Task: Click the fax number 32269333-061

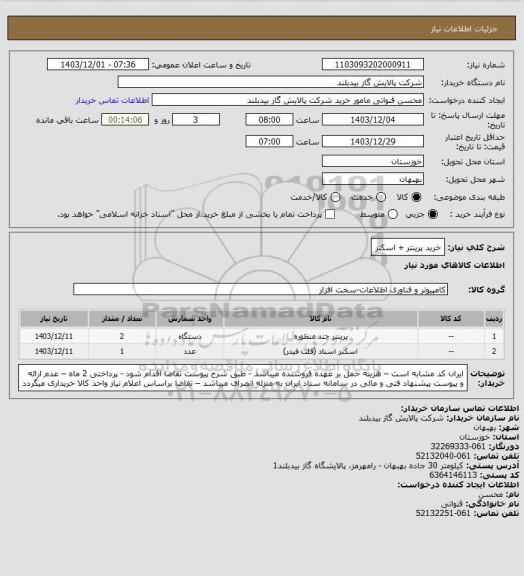Action: coord(458,446)
